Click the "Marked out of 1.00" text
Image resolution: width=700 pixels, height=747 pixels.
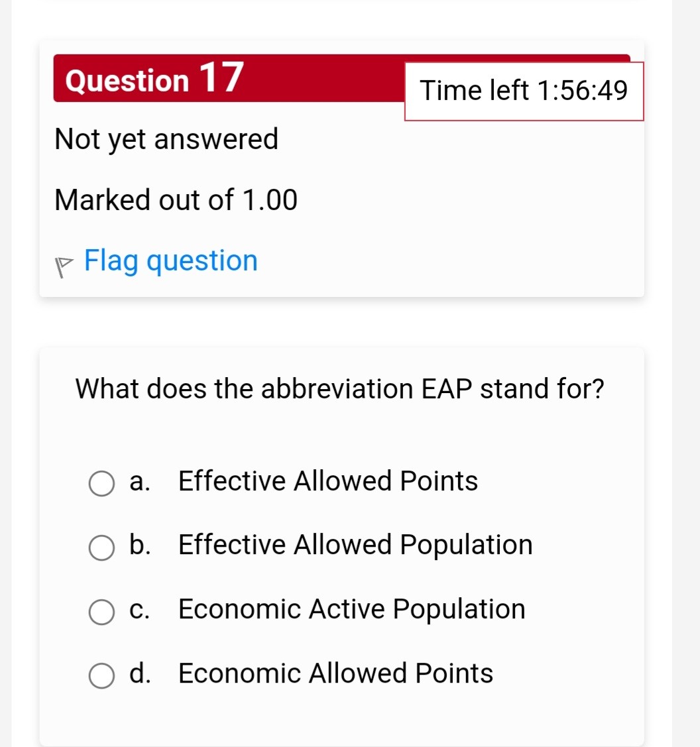tap(176, 200)
